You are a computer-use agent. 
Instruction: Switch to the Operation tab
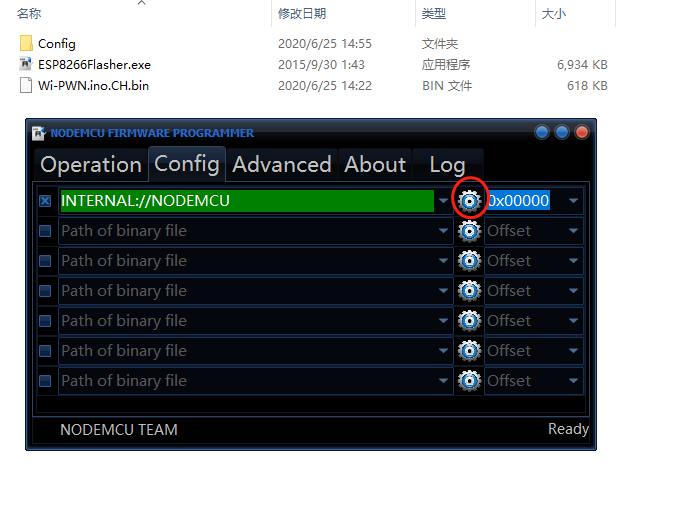pos(91,165)
